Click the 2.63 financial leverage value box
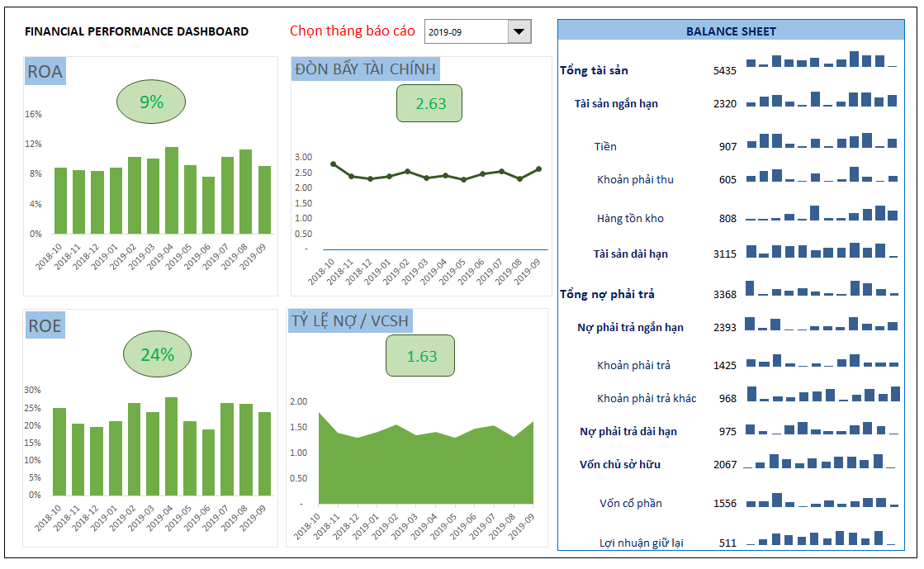The width and height of the screenshot is (924, 569). coord(429,103)
